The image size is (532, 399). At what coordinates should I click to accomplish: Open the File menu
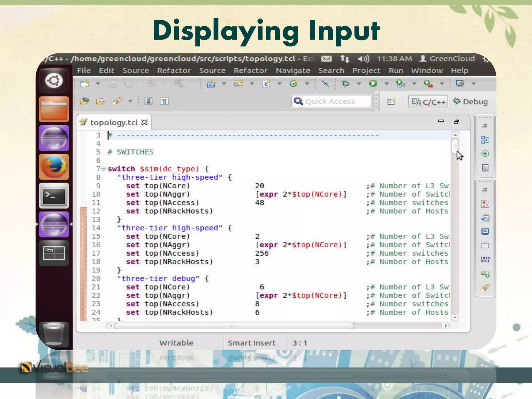(84, 70)
